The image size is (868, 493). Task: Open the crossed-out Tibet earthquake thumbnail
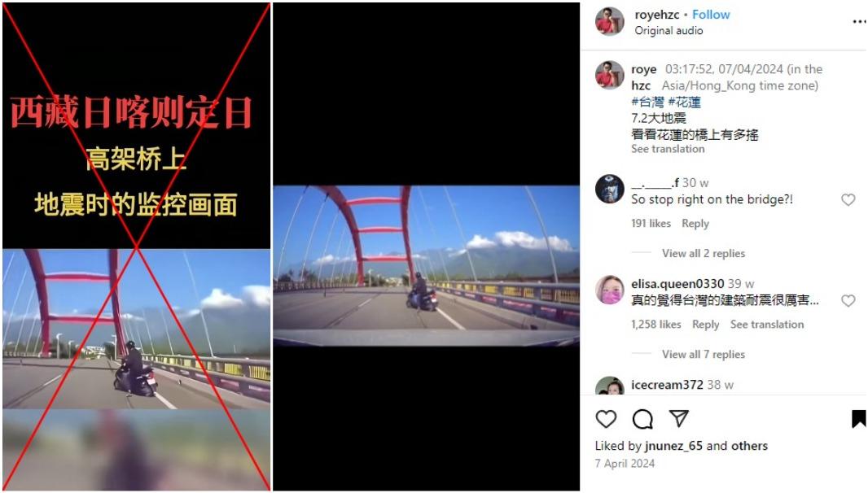click(x=137, y=246)
